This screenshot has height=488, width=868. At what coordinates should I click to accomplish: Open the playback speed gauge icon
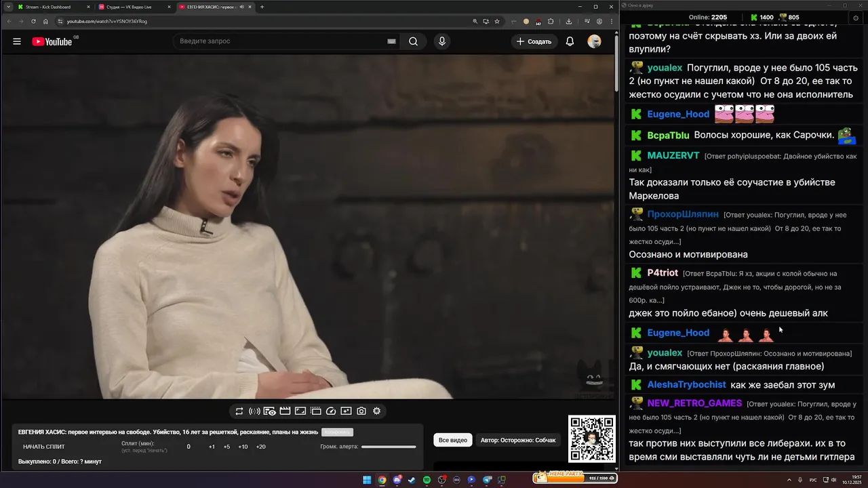pyautogui.click(x=331, y=411)
